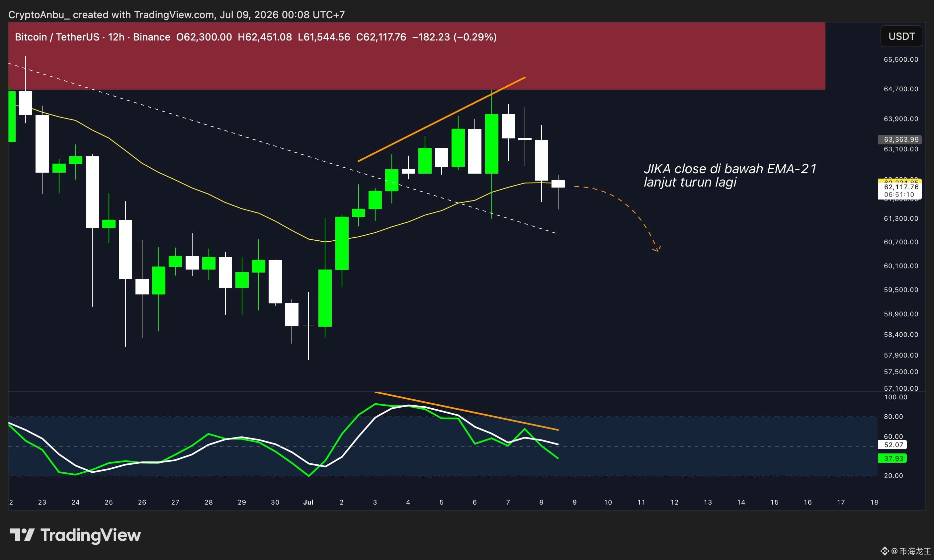Click the 61,300.00 price axis label
The height and width of the screenshot is (560, 934).
(x=901, y=218)
